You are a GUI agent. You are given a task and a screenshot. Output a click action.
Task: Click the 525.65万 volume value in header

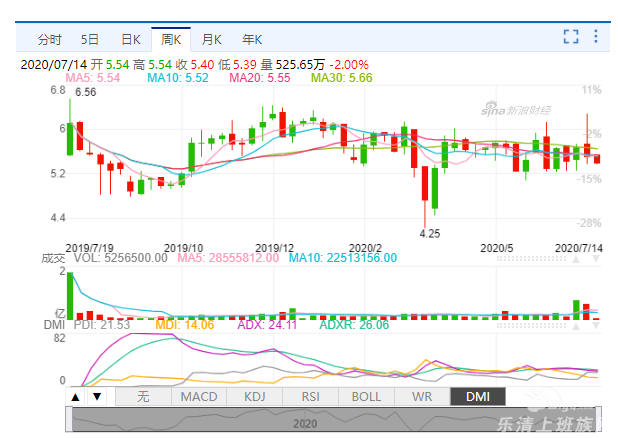click(x=300, y=65)
